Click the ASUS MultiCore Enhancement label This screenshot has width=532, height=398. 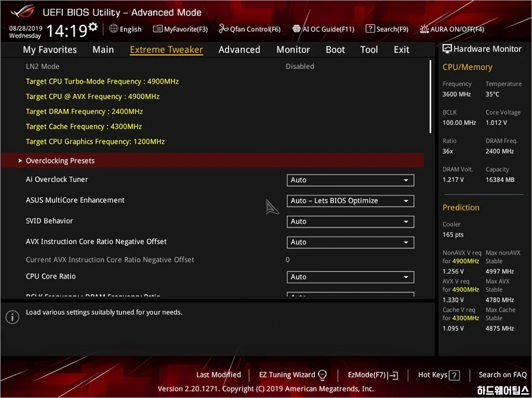point(75,200)
